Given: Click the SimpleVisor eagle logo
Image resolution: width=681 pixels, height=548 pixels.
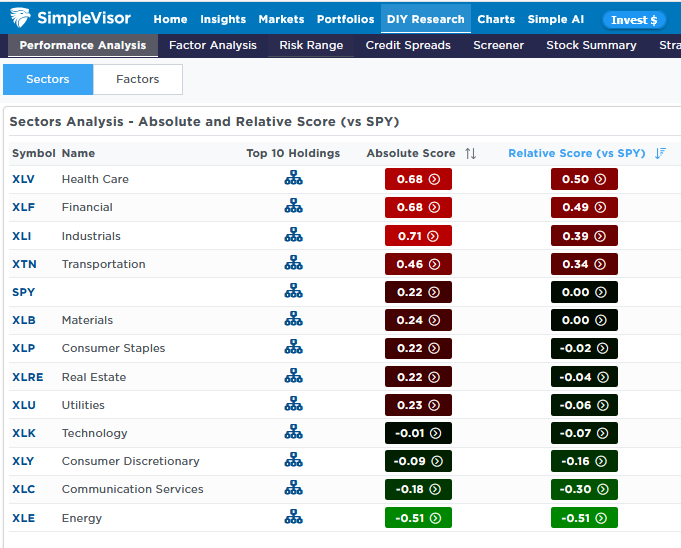Looking at the screenshot, I should pyautogui.click(x=20, y=18).
